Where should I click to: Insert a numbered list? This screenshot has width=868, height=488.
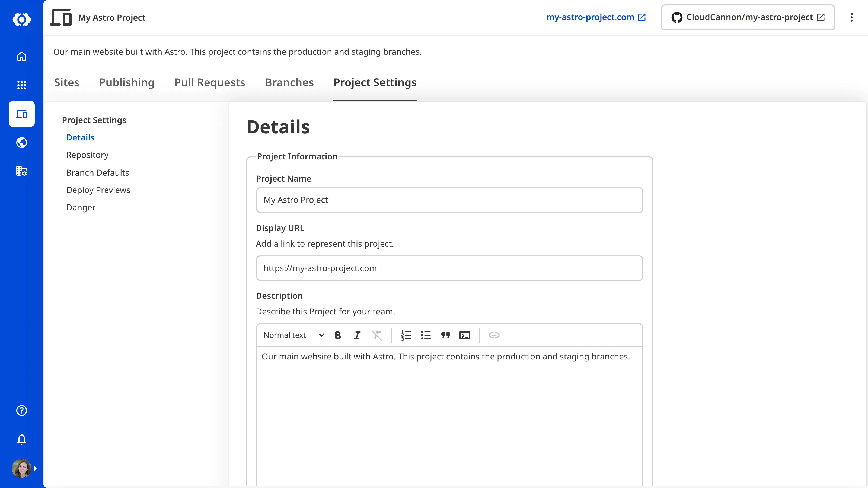click(406, 335)
